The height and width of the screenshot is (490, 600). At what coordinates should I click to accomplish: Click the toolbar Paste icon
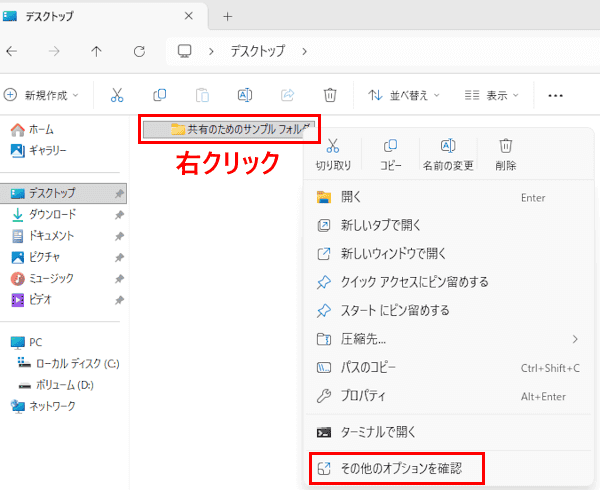point(202,95)
